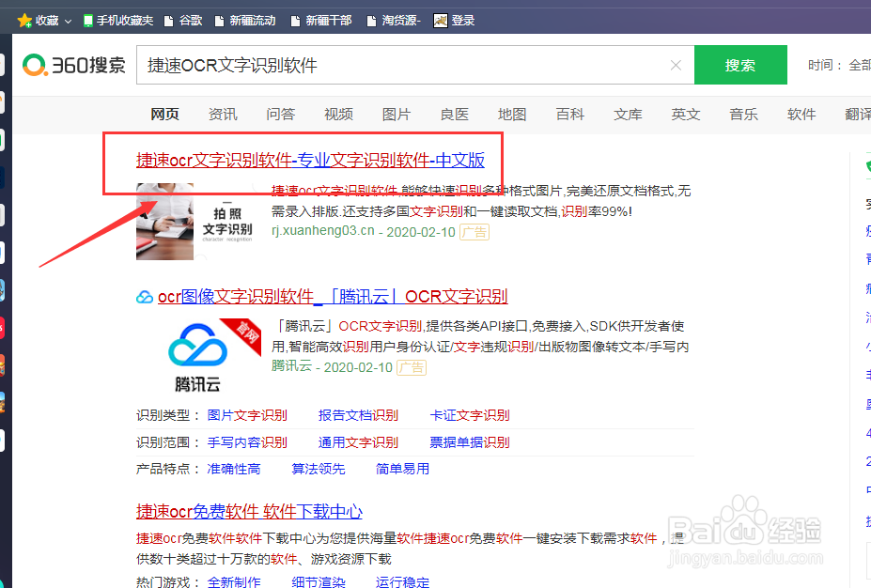Click the 登录 bookmark icon
871x588 pixels.
click(441, 21)
